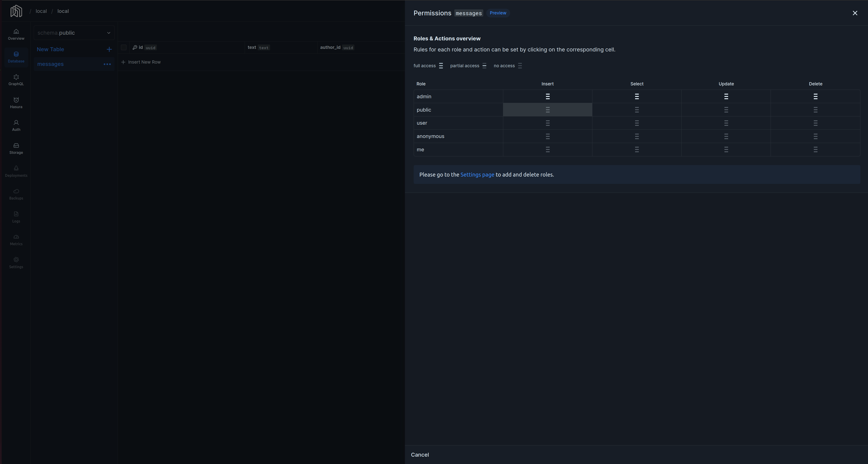This screenshot has width=868, height=464.
Task: Toggle anonymous Delete permission cell
Action: pyautogui.click(x=815, y=136)
